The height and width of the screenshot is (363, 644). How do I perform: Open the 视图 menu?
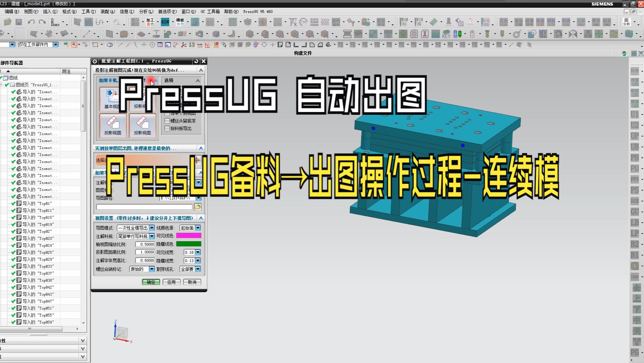coord(31,12)
